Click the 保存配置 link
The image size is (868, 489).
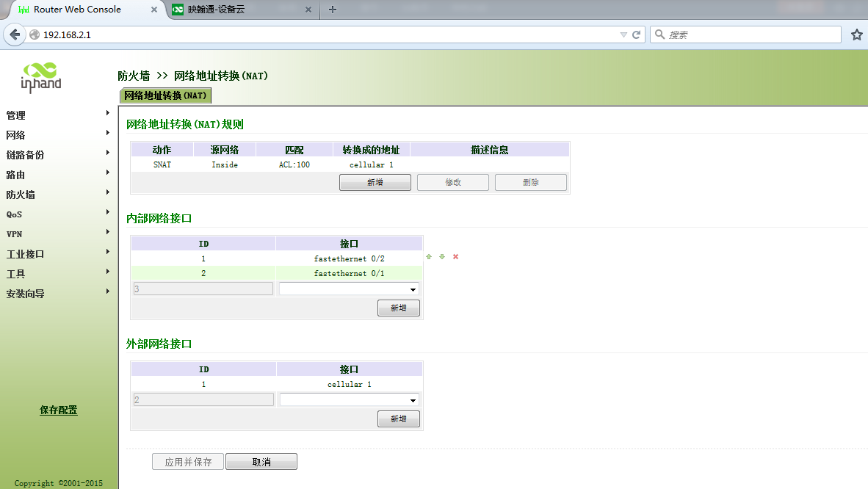point(59,410)
